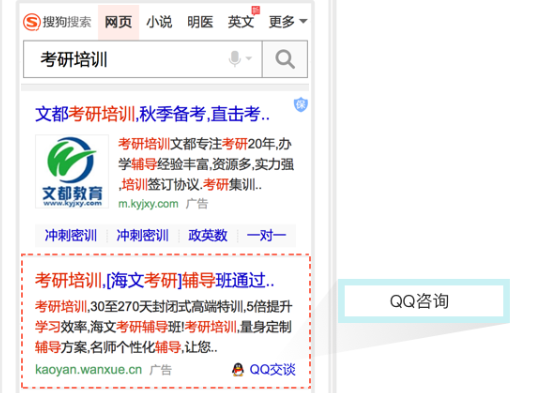Image resolution: width=533 pixels, height=393 pixels.
Task: Open the 政英数 sublink
Action: pyautogui.click(x=208, y=235)
